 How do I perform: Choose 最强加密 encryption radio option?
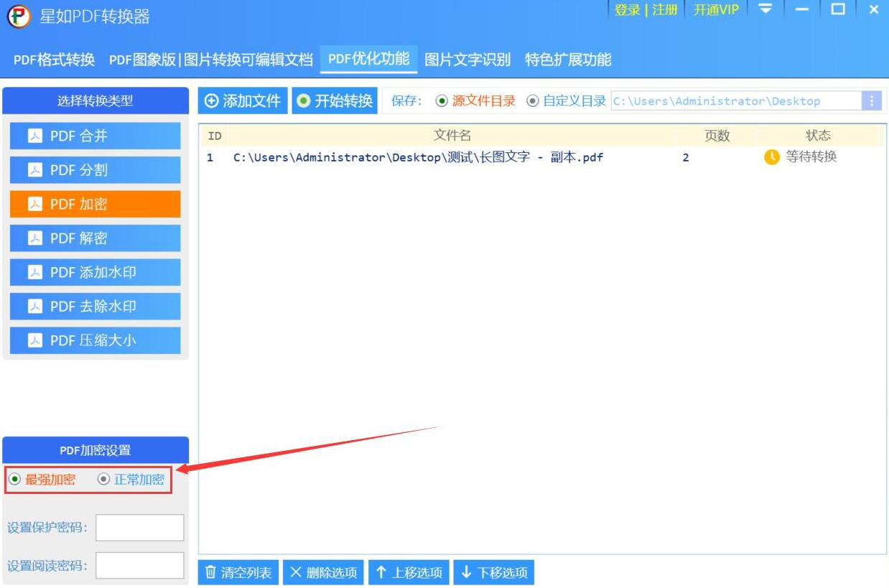(x=15, y=479)
